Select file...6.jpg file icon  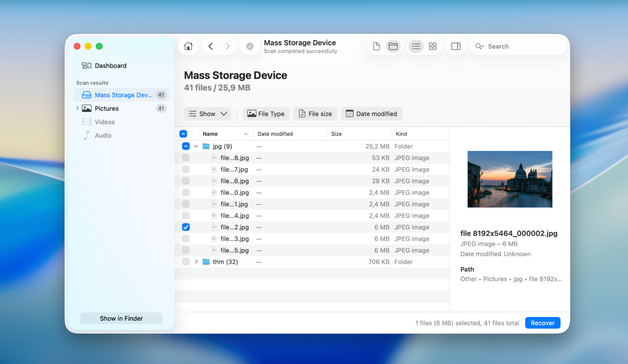coord(214,181)
